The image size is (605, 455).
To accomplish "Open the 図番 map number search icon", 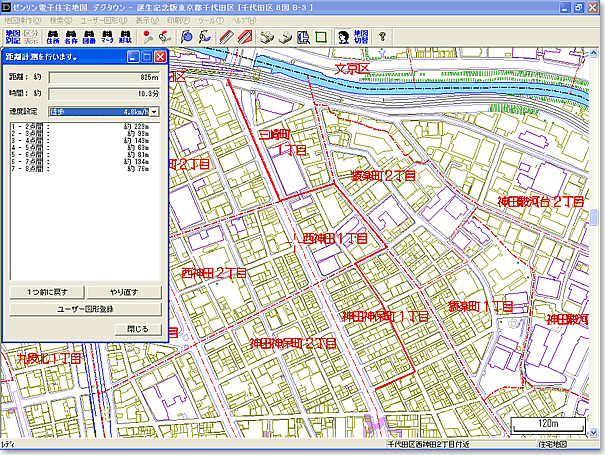I will 89,37.
